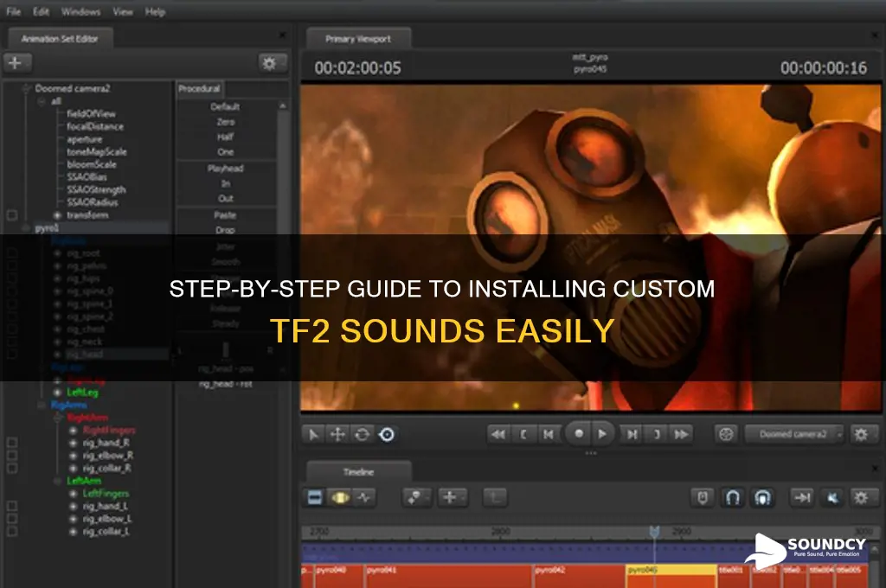Toggle the timeline snap lock icon

coord(703,497)
